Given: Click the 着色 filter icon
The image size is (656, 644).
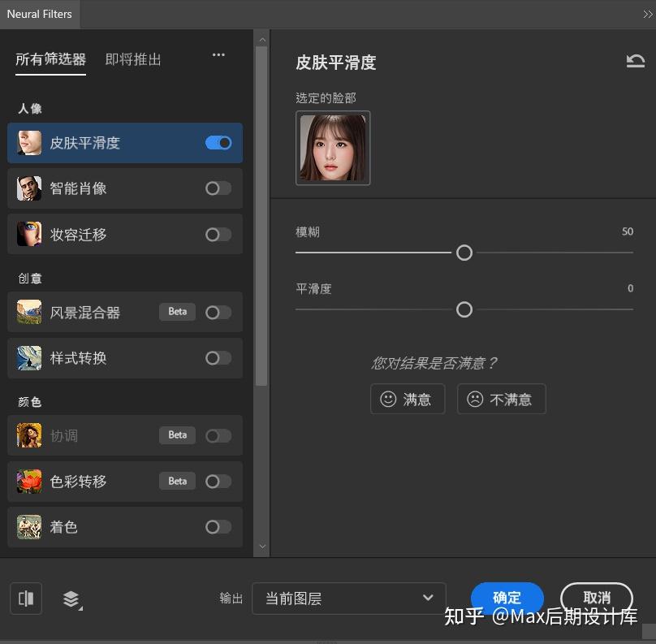Looking at the screenshot, I should [x=28, y=527].
